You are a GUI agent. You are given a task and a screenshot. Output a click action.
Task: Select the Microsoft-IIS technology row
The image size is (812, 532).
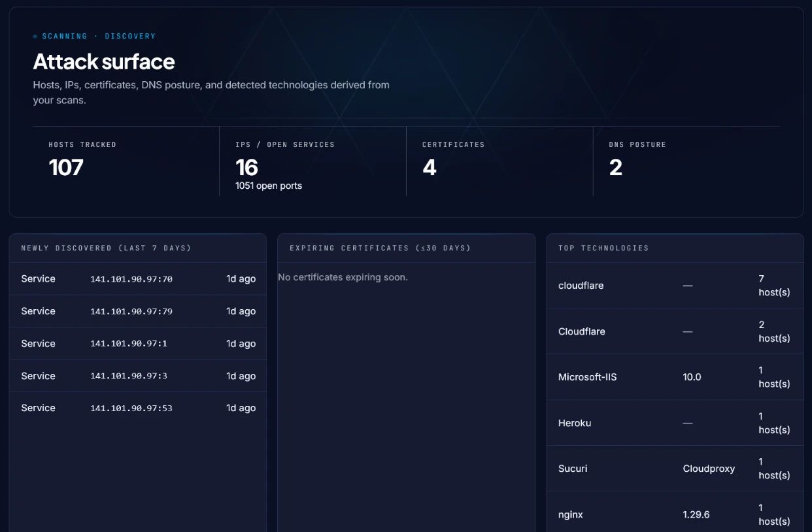click(675, 377)
